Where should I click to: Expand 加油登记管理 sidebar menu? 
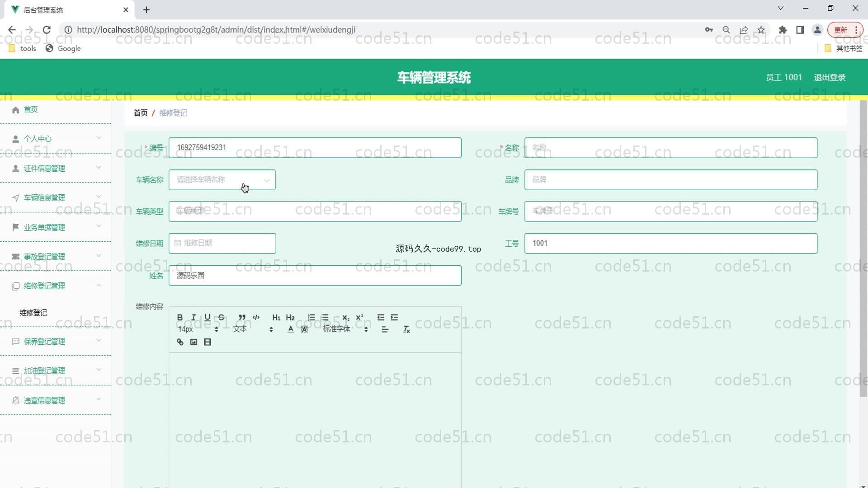click(56, 371)
